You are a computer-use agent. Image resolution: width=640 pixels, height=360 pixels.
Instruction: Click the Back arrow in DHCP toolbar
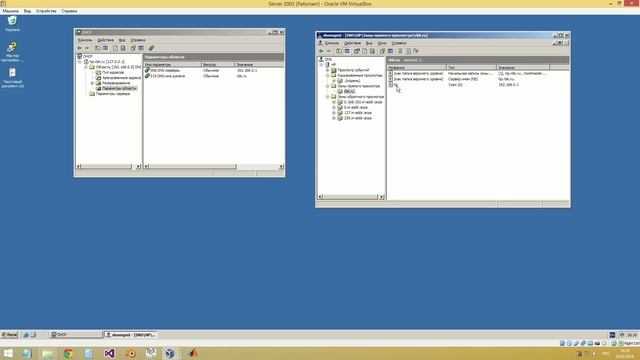point(80,48)
